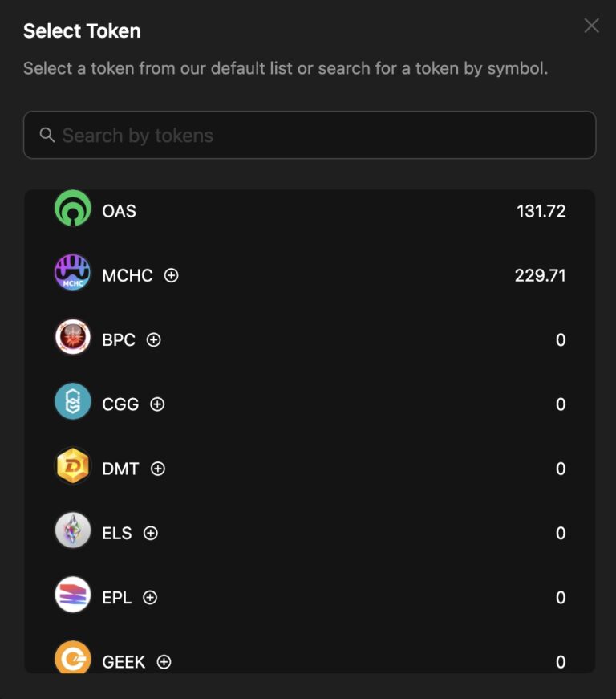Click the GEEK token logo

(73, 658)
